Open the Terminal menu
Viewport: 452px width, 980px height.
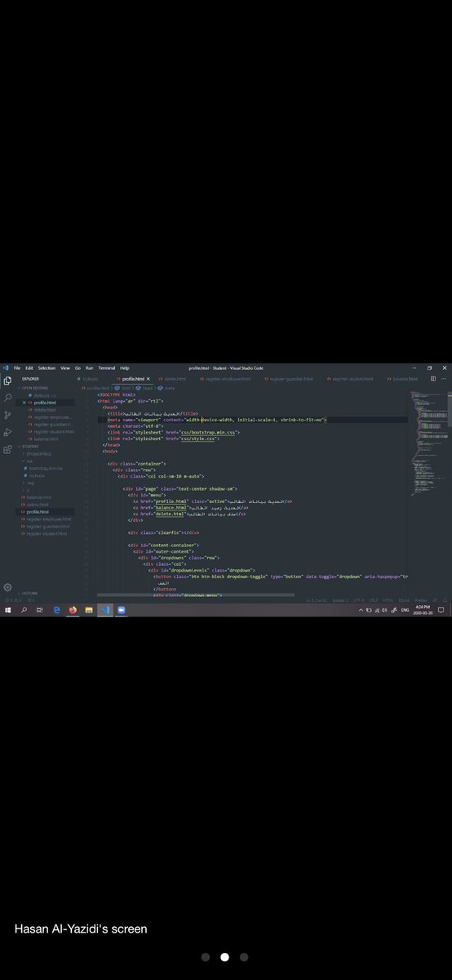107,368
